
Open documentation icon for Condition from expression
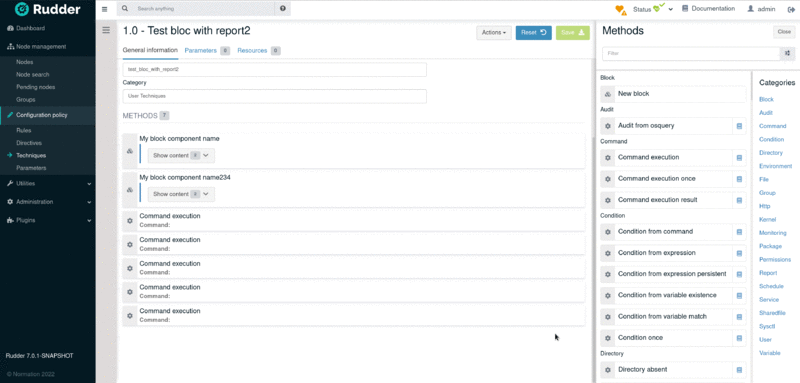click(739, 253)
